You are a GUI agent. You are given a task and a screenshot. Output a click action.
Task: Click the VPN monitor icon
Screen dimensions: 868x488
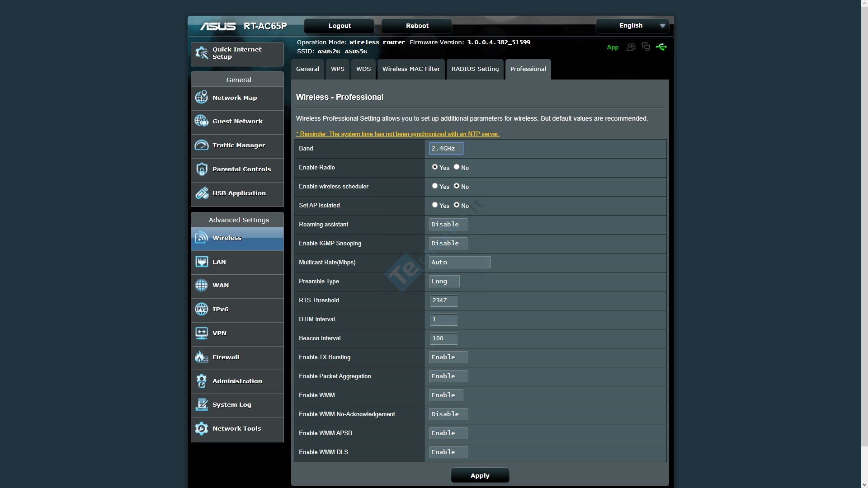[x=201, y=333]
